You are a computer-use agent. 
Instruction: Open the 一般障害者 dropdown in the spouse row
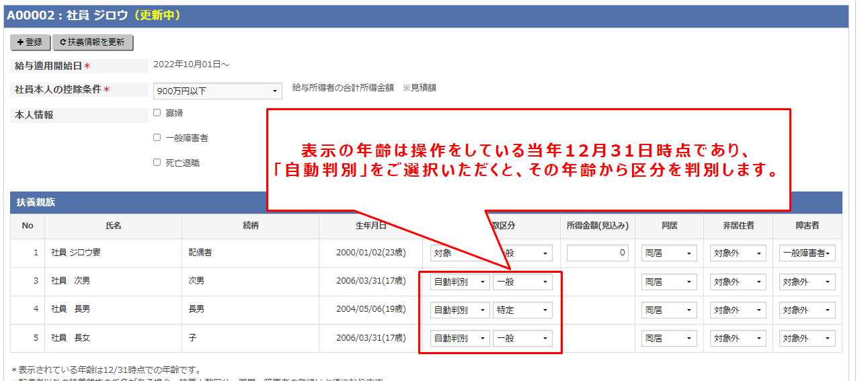point(807,253)
